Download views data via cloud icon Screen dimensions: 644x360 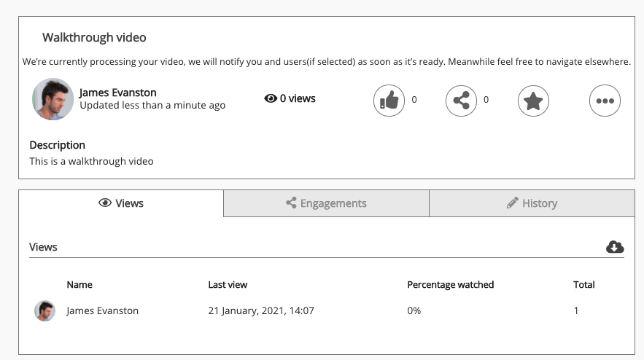(x=615, y=247)
